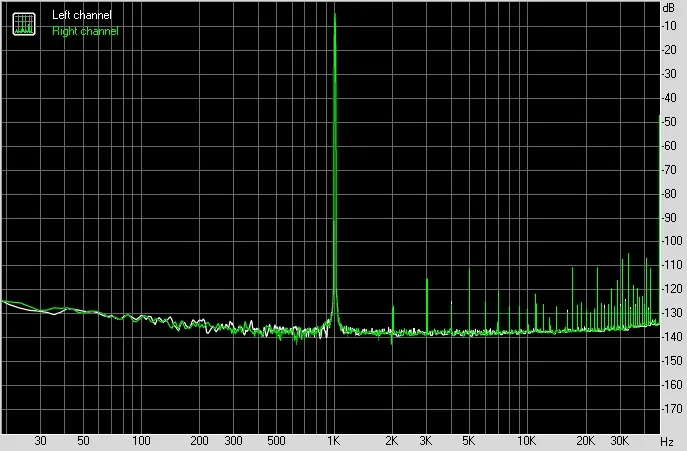Click the 30K frequency axis label
687x451 pixels.
tap(619, 440)
